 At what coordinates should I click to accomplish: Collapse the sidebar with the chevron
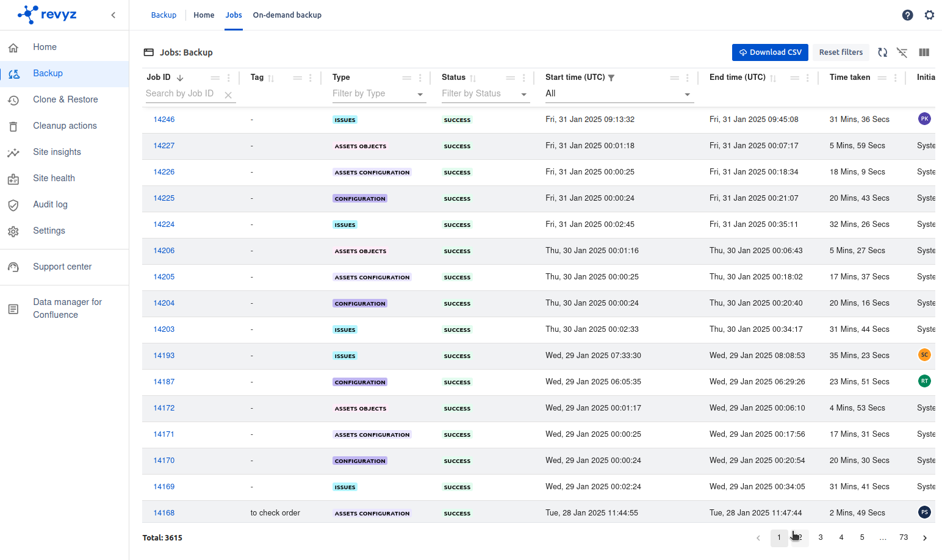point(113,15)
